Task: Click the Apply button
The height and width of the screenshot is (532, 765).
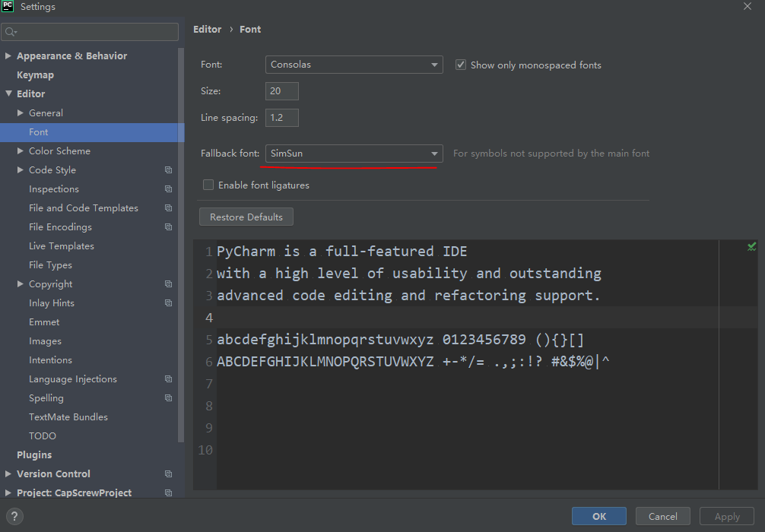Action: coord(727,516)
